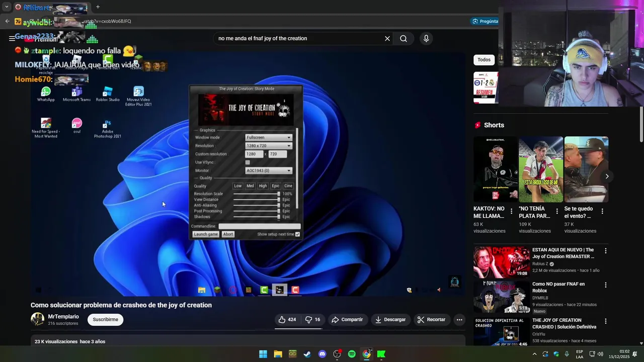Image resolution: width=644 pixels, height=362 pixels.
Task: Open the Windows Start menu
Action: tap(263, 354)
